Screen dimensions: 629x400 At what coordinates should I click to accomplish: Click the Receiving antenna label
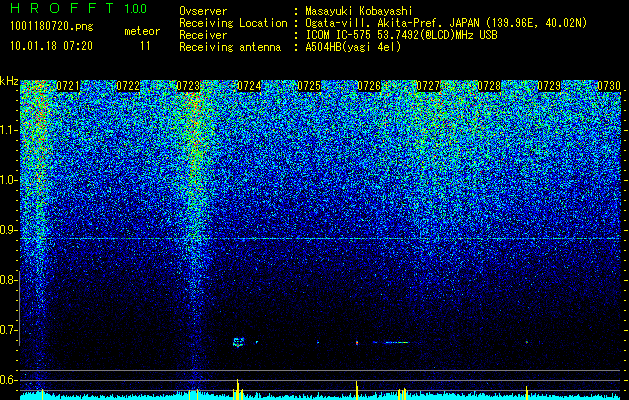pos(230,47)
